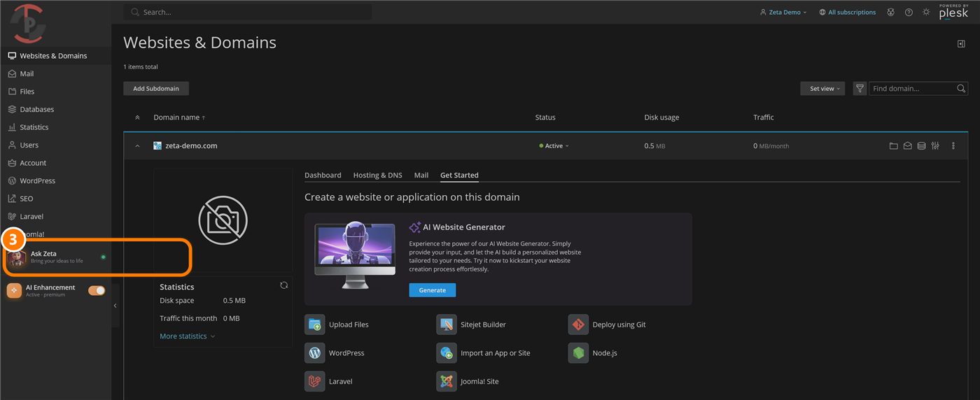Click the Zeta logo at top left
The image size is (980, 400).
tap(27, 23)
